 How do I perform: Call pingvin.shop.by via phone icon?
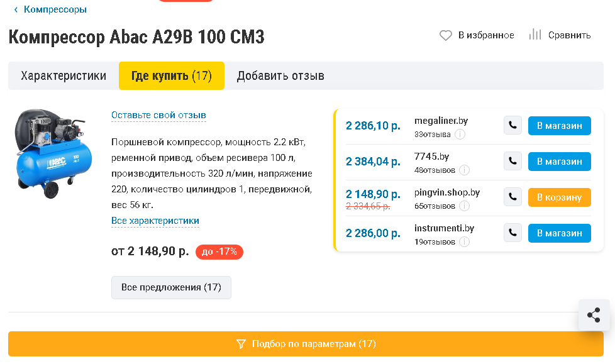click(512, 197)
